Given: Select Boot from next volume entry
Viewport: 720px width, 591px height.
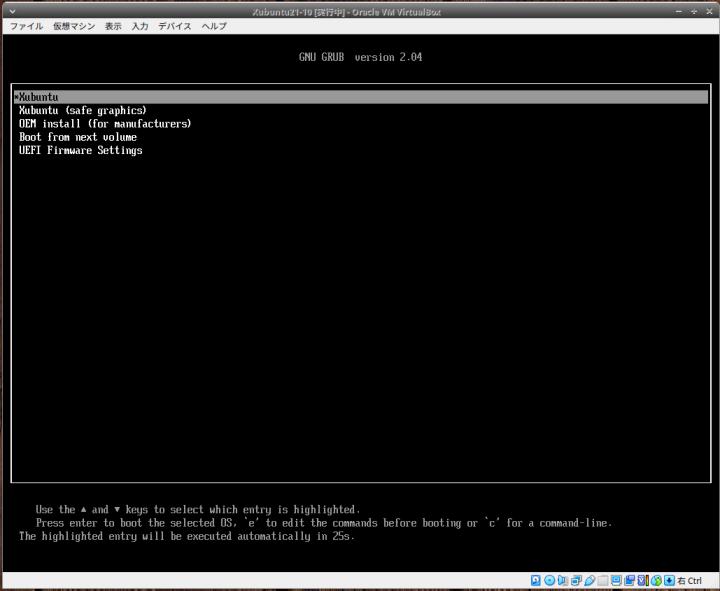Looking at the screenshot, I should tap(78, 137).
